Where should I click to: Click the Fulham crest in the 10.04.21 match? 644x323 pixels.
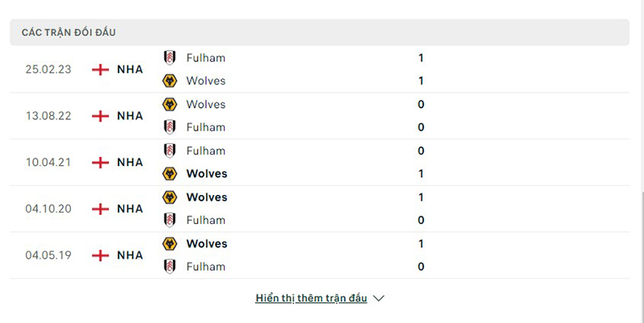170,151
